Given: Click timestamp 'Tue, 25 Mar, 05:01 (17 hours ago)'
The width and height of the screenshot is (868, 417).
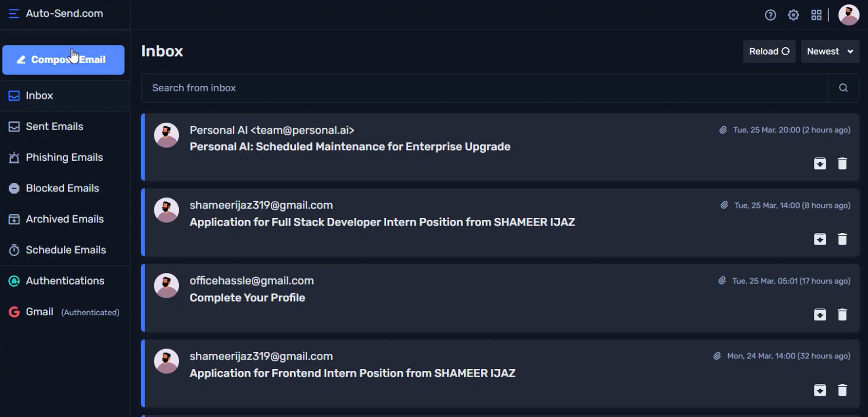Looking at the screenshot, I should click(791, 281).
